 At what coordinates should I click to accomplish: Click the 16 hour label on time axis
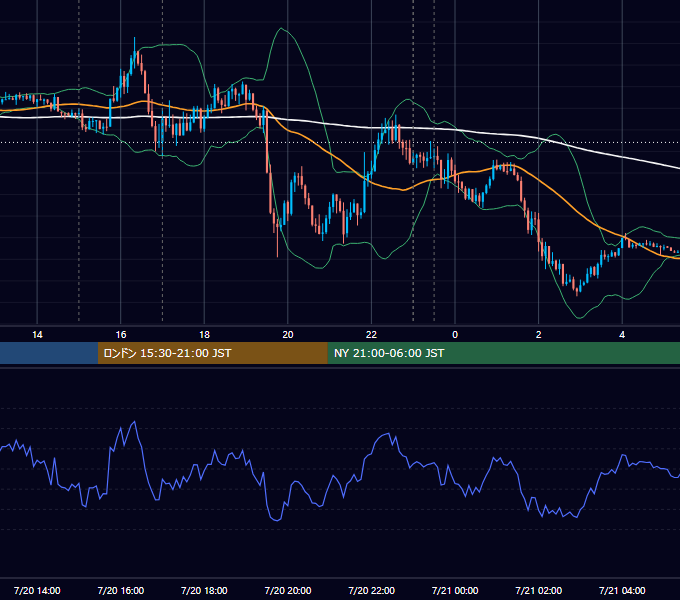121,335
